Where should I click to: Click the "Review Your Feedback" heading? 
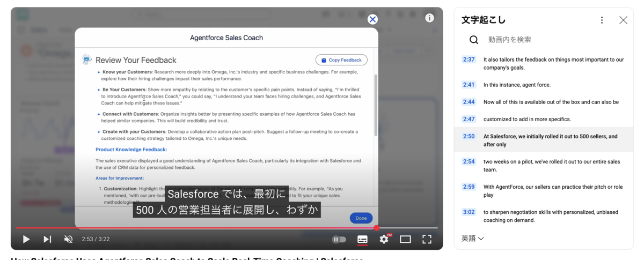tap(136, 60)
